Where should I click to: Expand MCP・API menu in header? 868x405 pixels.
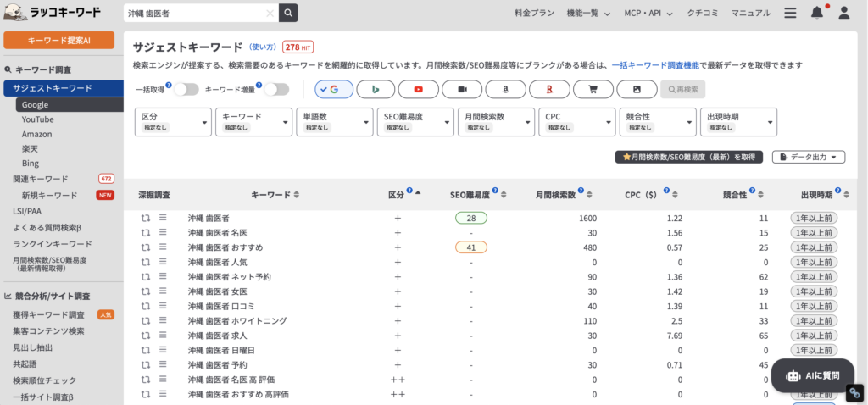[648, 14]
